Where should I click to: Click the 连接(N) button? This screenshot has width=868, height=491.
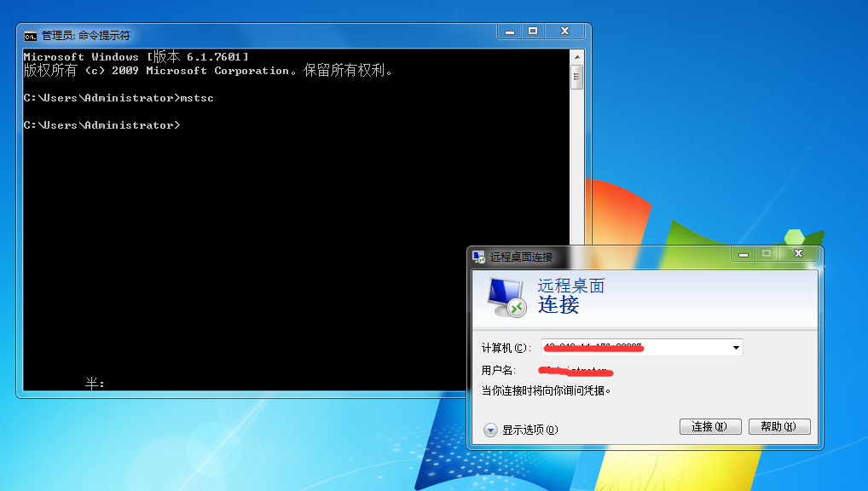710,427
